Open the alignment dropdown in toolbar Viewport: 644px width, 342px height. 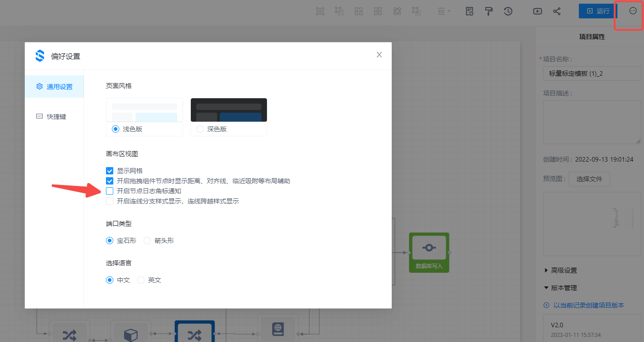(444, 11)
